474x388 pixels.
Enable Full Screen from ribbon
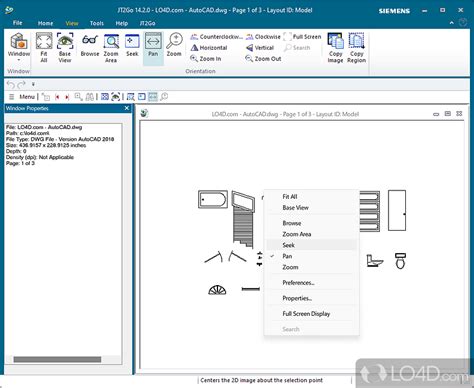coord(302,37)
